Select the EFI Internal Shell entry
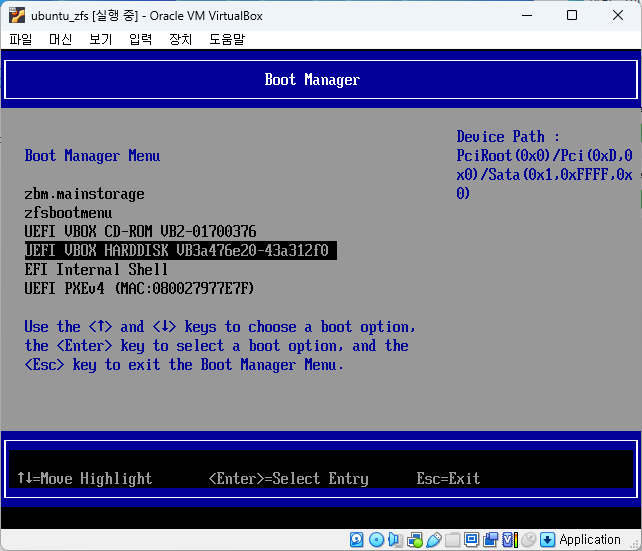The height and width of the screenshot is (551, 642). [x=96, y=270]
